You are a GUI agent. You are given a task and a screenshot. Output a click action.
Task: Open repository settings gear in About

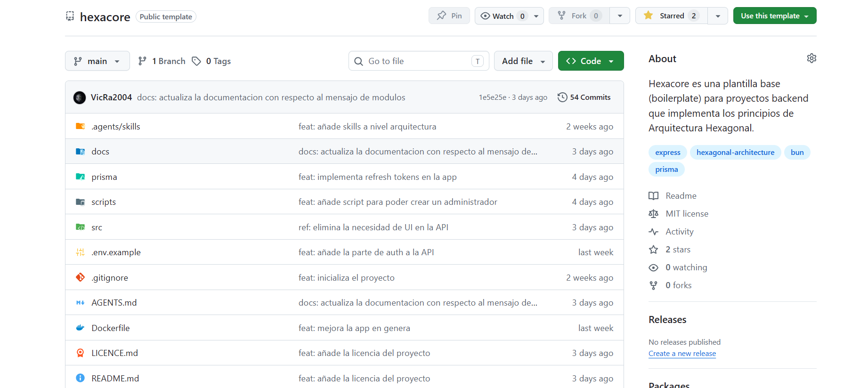pos(811,58)
